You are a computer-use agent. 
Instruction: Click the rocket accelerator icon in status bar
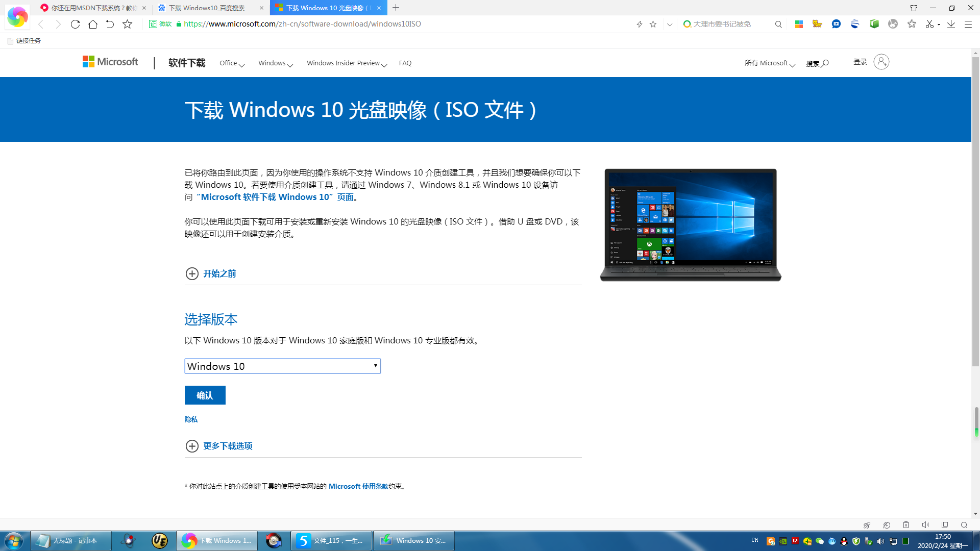pos(867,525)
